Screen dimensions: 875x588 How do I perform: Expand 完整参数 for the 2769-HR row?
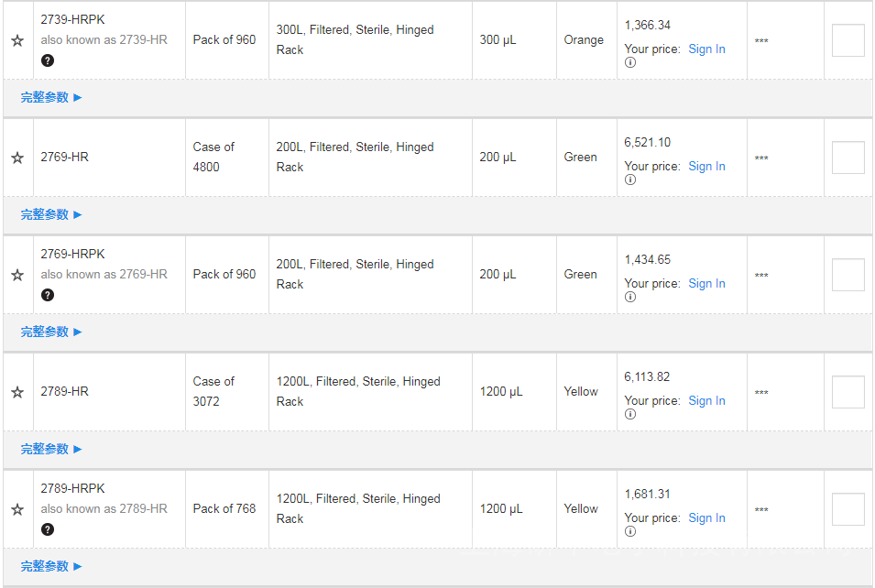(x=51, y=214)
